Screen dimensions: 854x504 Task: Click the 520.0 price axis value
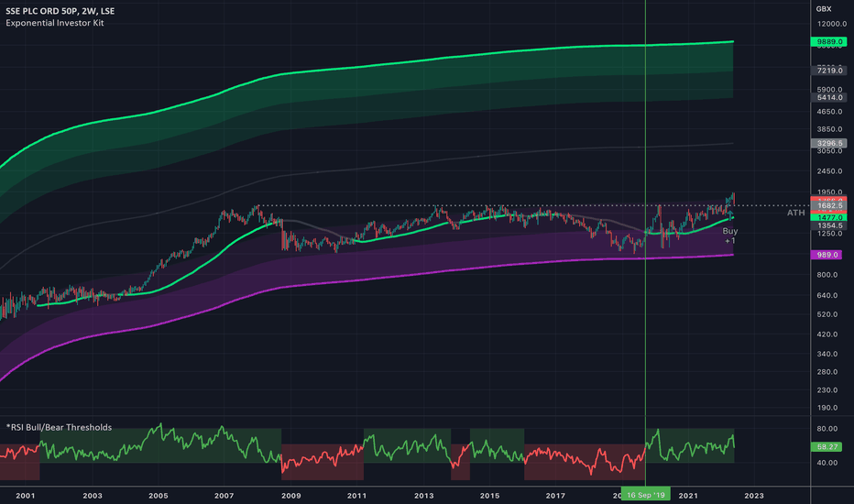tap(827, 314)
